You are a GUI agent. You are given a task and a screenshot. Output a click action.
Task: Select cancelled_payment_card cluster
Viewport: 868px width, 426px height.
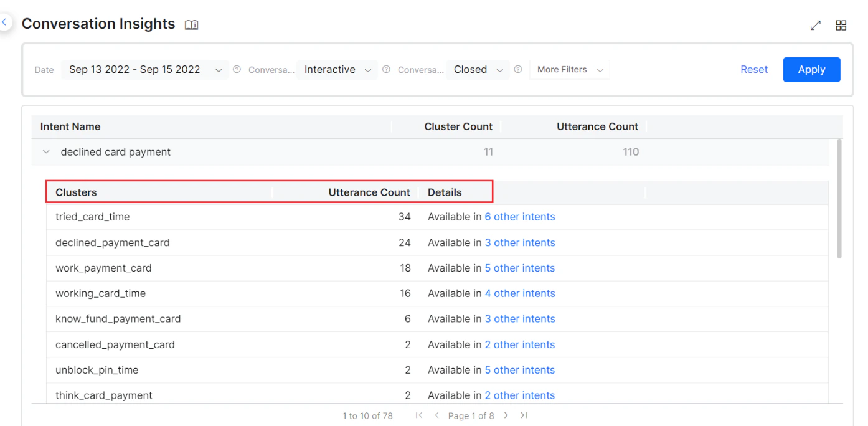pyautogui.click(x=115, y=344)
